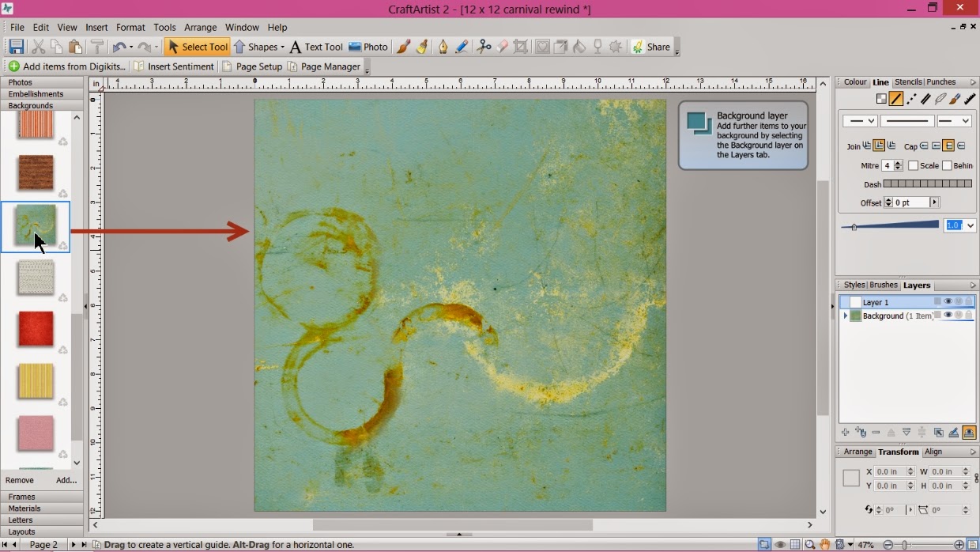The height and width of the screenshot is (552, 980).
Task: Select the Crop tool icon
Action: pos(521,47)
